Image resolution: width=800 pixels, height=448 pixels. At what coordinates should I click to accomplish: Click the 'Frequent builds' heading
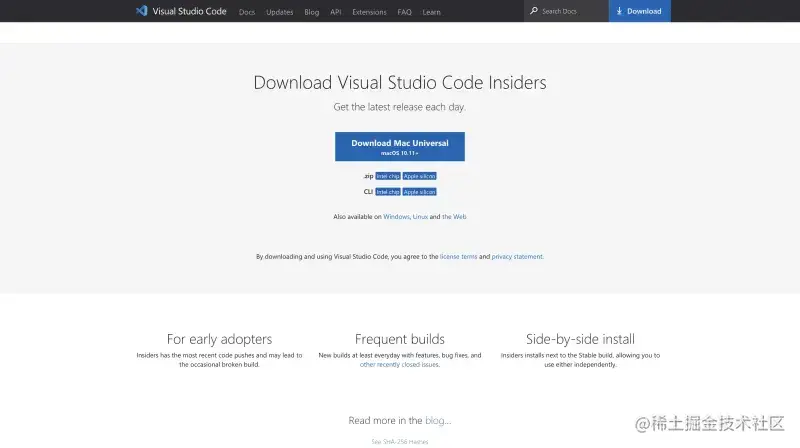[400, 339]
